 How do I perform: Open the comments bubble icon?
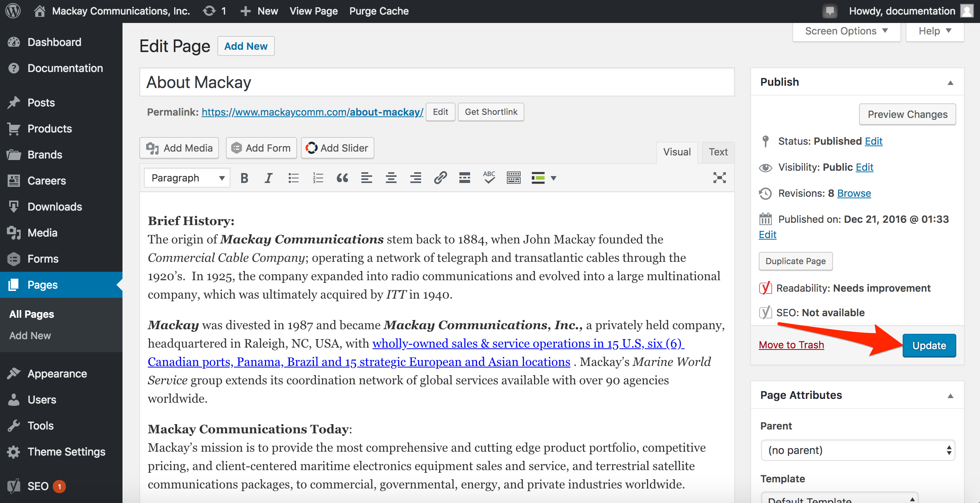[830, 11]
